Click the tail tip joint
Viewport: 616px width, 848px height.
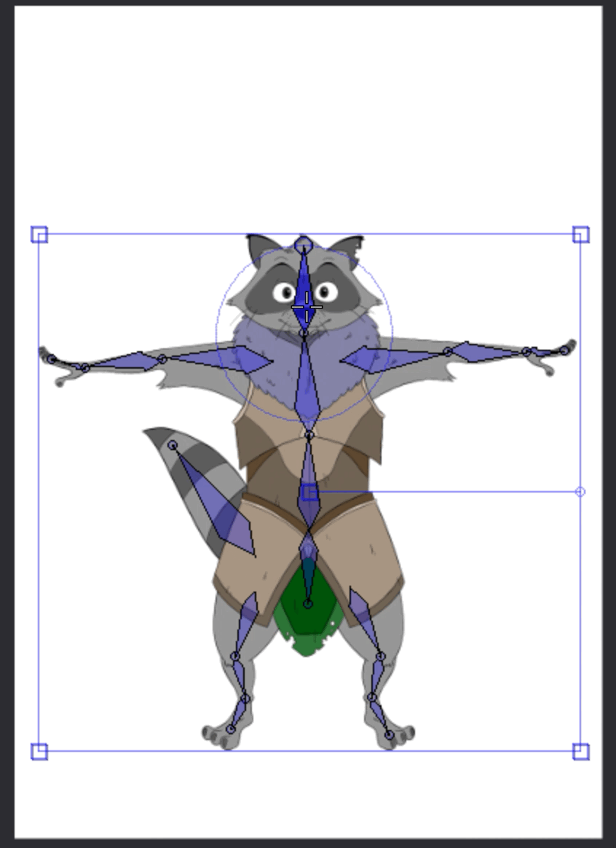pos(173,445)
